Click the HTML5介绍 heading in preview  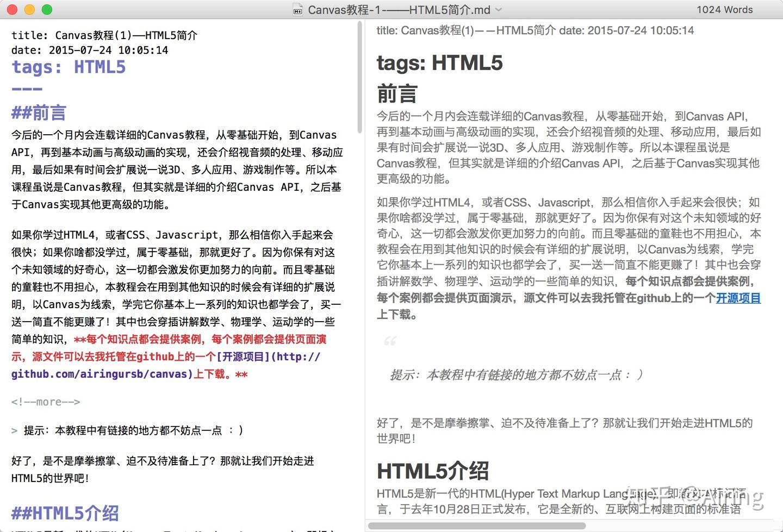433,471
